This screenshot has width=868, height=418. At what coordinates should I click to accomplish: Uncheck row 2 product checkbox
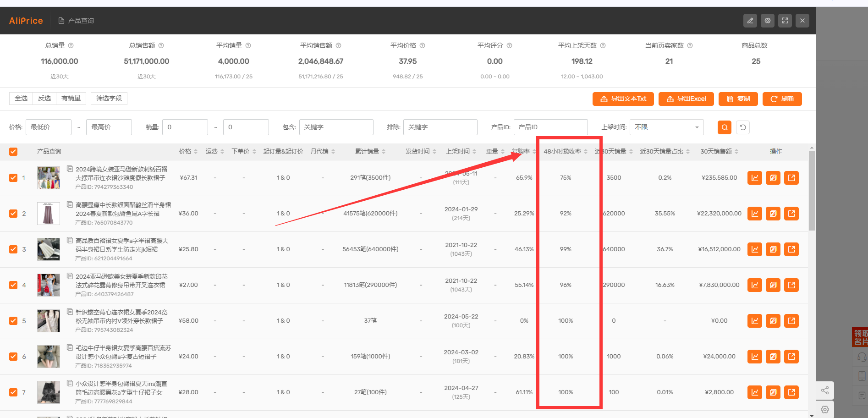pos(13,214)
